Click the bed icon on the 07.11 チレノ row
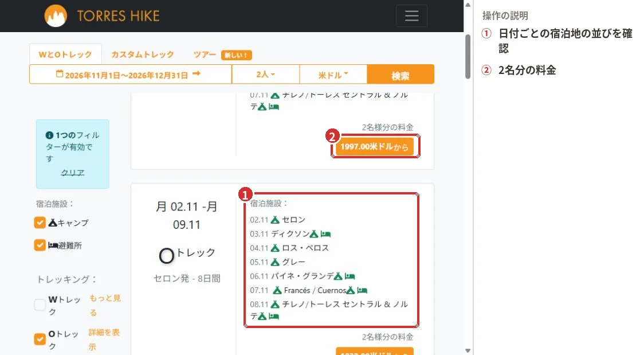 (274, 107)
